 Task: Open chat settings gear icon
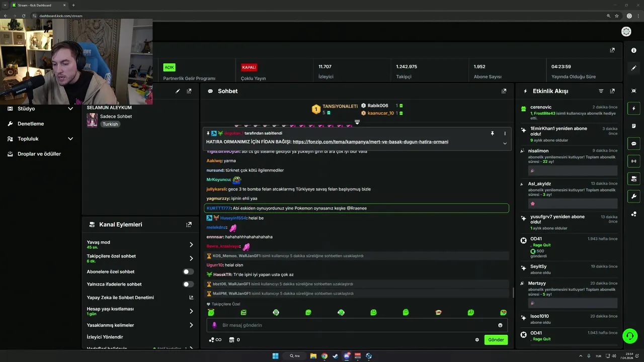pyautogui.click(x=477, y=340)
